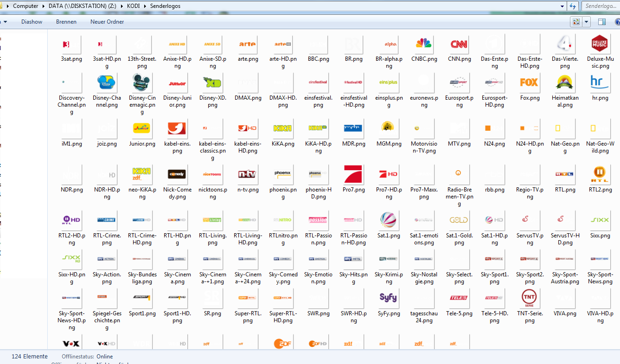Select the VOX logo thumbnail
This screenshot has height=364, width=620.
pos(71,343)
